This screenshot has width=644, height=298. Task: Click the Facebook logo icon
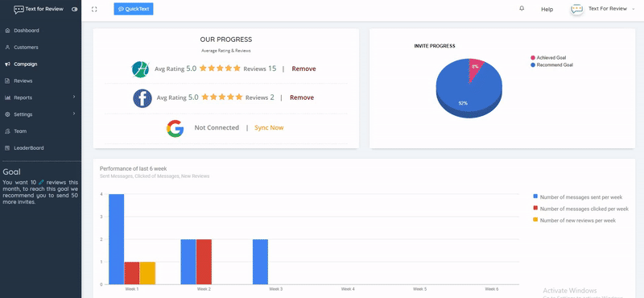[142, 98]
